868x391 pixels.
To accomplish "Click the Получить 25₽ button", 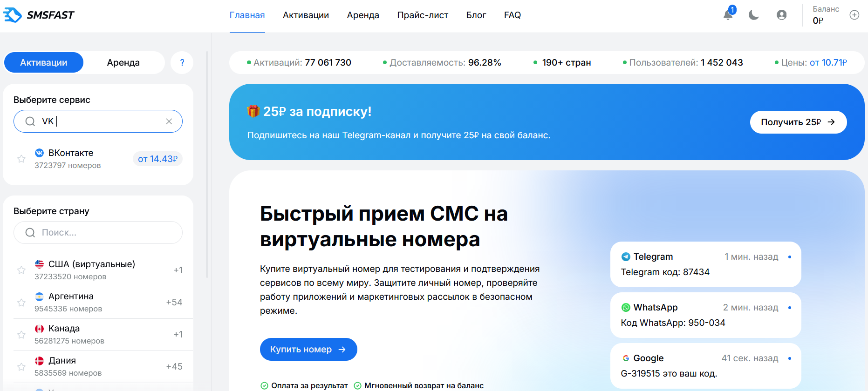I will click(798, 122).
